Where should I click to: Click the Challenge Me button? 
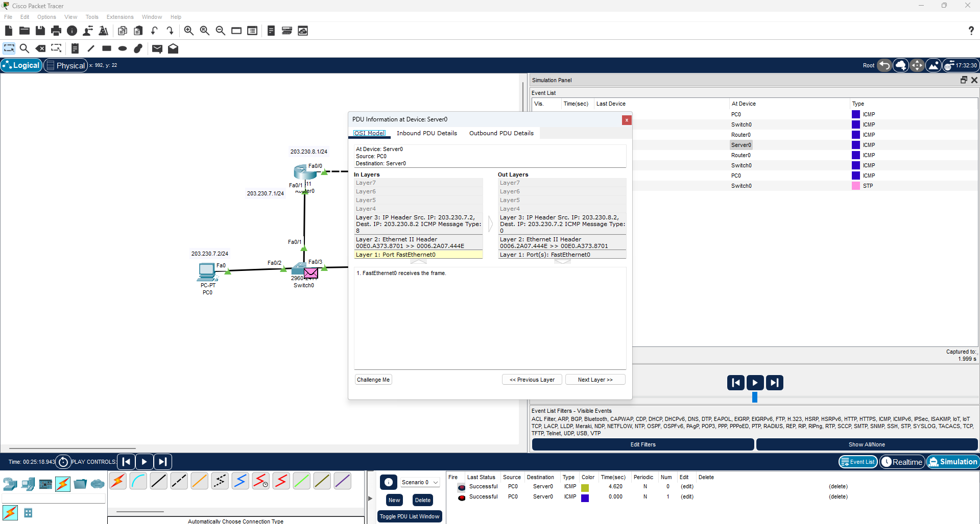pyautogui.click(x=373, y=380)
